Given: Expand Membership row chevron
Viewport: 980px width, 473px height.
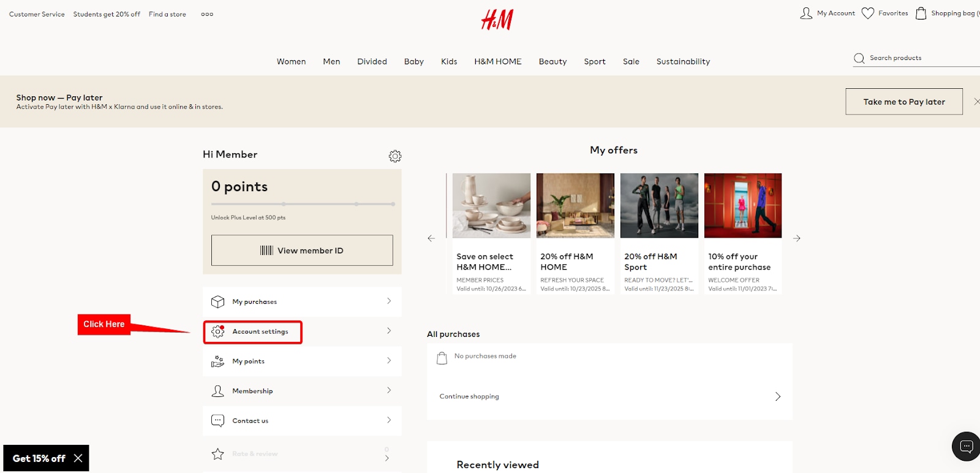Looking at the screenshot, I should pos(389,390).
